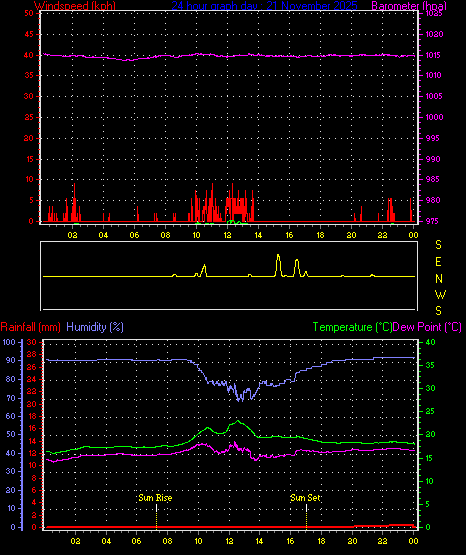Click the 28 value on the rainfall axis
Viewport: 466px width, 555px height.
pos(32,354)
